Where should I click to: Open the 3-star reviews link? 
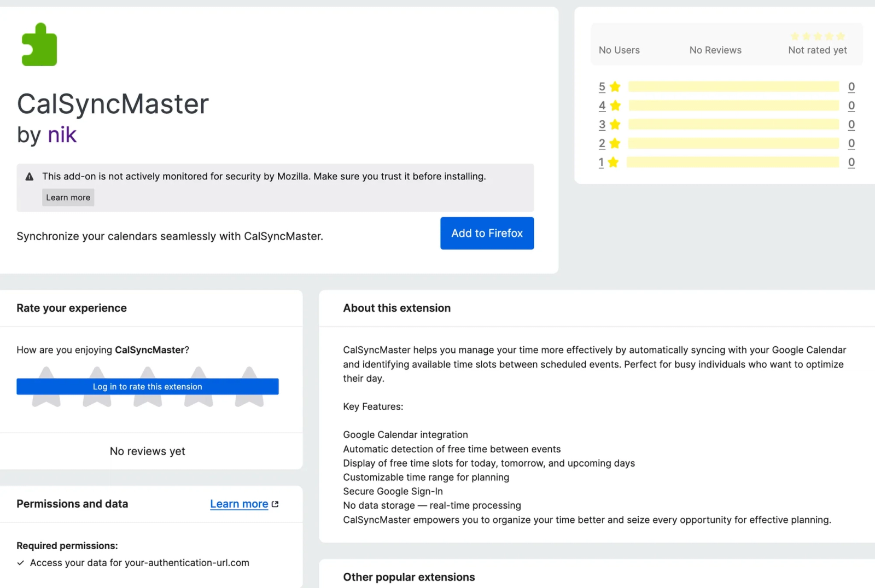[602, 125]
